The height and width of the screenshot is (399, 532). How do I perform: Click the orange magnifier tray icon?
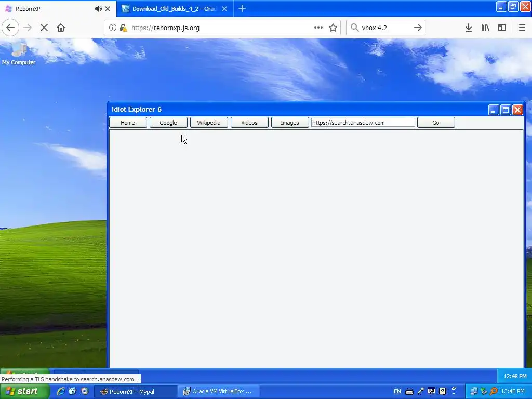[494, 392]
